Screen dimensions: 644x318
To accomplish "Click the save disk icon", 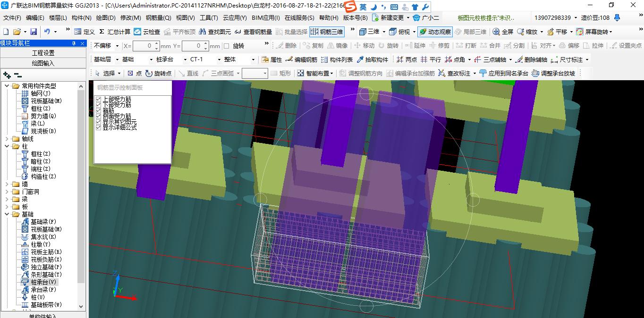I will [34, 32].
